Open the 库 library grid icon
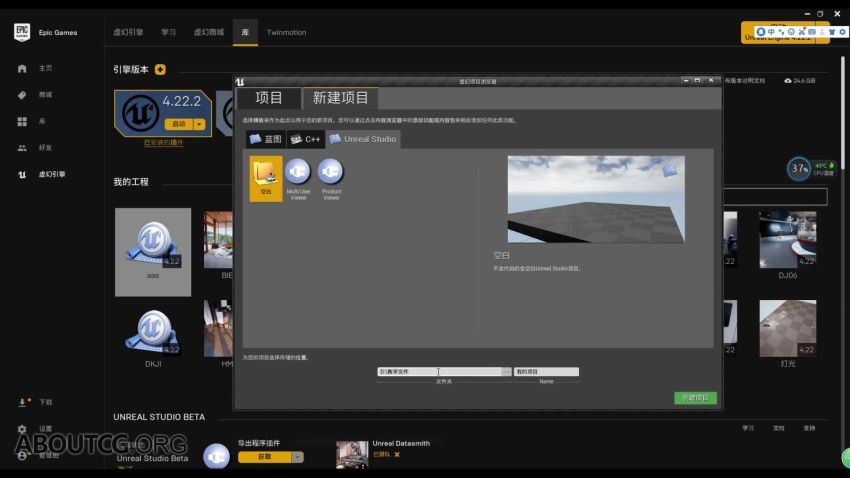The height and width of the screenshot is (478, 850). click(22, 121)
